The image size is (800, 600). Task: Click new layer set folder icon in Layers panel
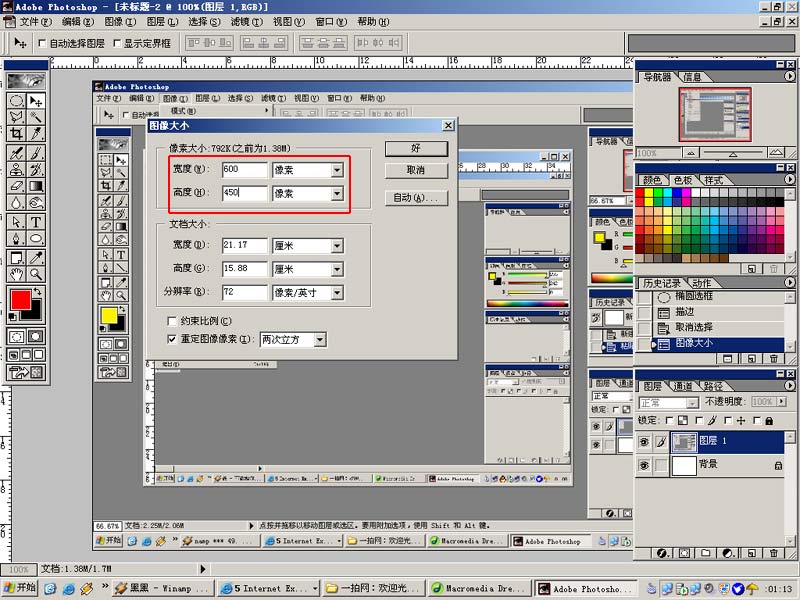(706, 553)
